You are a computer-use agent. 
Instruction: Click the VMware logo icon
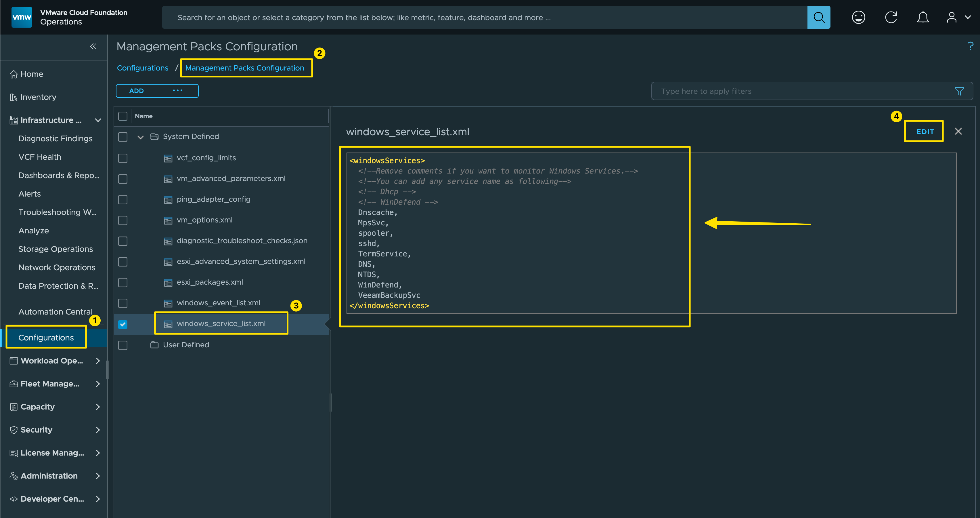click(22, 17)
